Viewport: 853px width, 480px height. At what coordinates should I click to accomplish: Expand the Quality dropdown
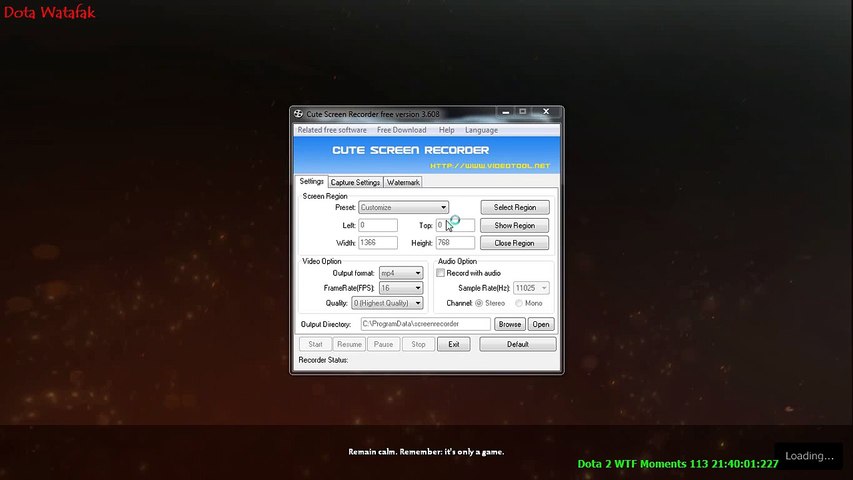387,303
